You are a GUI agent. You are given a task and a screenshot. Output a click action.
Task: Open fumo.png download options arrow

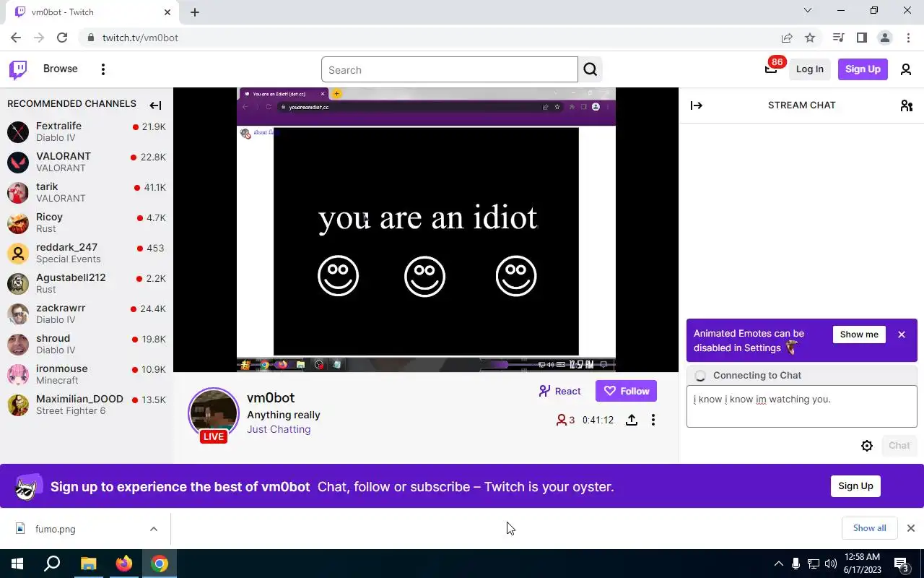tap(154, 529)
